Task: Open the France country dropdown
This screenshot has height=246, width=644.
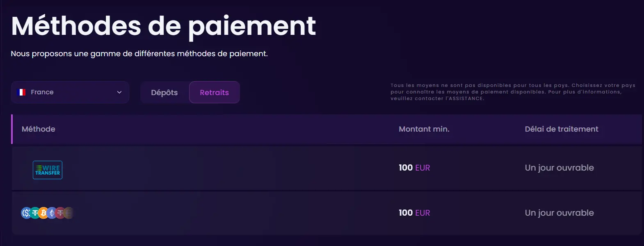Action: [x=70, y=92]
